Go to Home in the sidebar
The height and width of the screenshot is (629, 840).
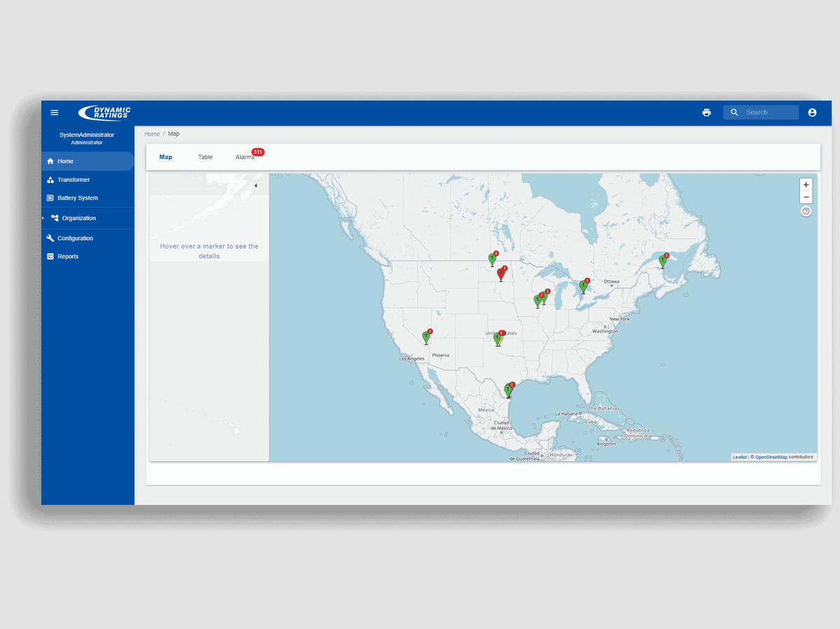pyautogui.click(x=87, y=162)
